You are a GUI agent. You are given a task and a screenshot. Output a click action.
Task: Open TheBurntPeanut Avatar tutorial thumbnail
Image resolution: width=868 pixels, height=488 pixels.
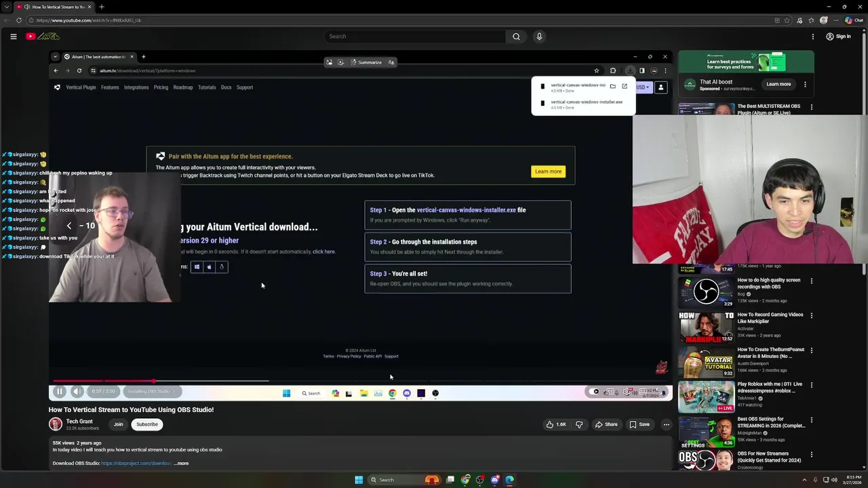pos(706,361)
